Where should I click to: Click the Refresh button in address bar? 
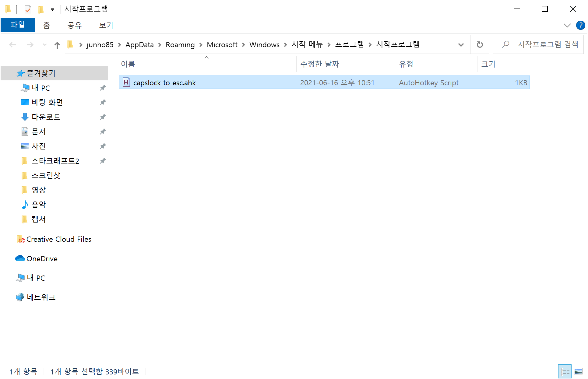[480, 45]
